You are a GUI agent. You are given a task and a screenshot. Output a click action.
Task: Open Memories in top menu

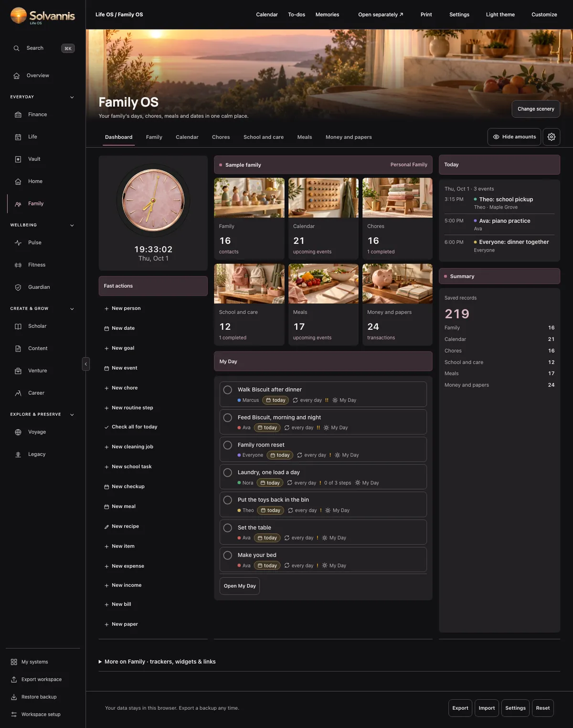coord(327,15)
